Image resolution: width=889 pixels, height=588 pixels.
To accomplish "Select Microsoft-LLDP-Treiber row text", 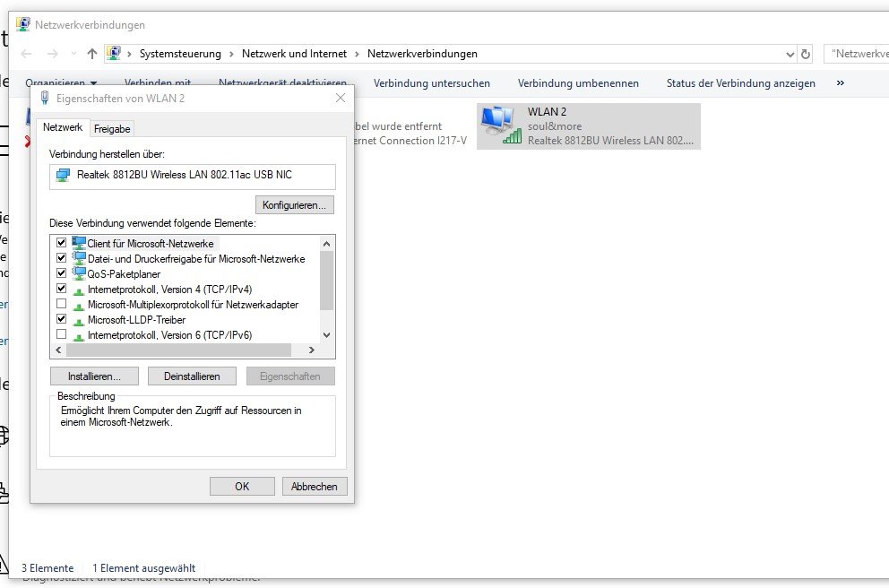I will (x=136, y=320).
